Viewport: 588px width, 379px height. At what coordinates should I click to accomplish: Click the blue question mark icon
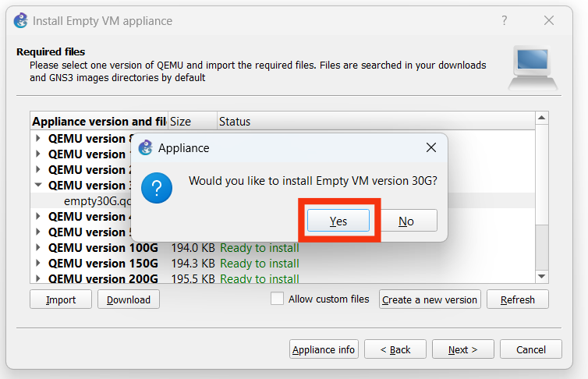[157, 188]
